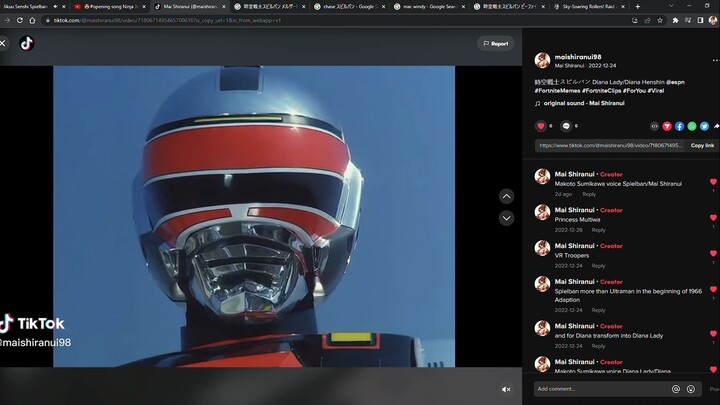
Task: Share the video to Facebook
Action: pos(679,126)
